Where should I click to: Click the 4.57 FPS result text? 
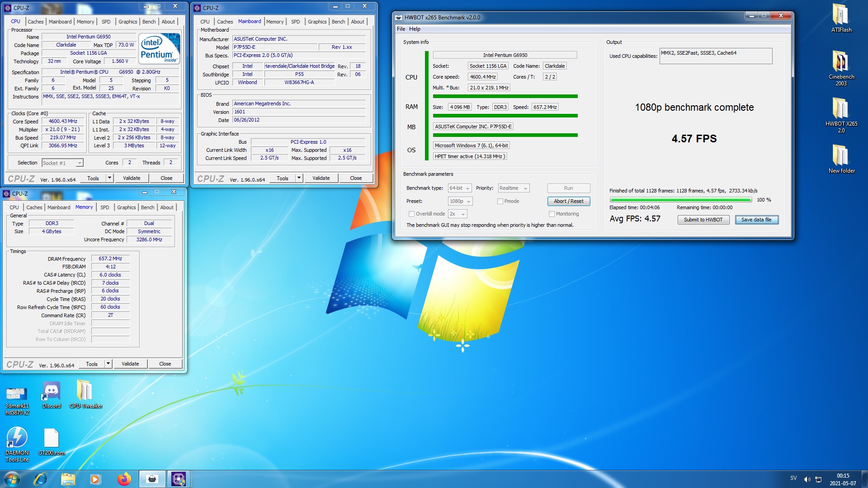point(694,139)
